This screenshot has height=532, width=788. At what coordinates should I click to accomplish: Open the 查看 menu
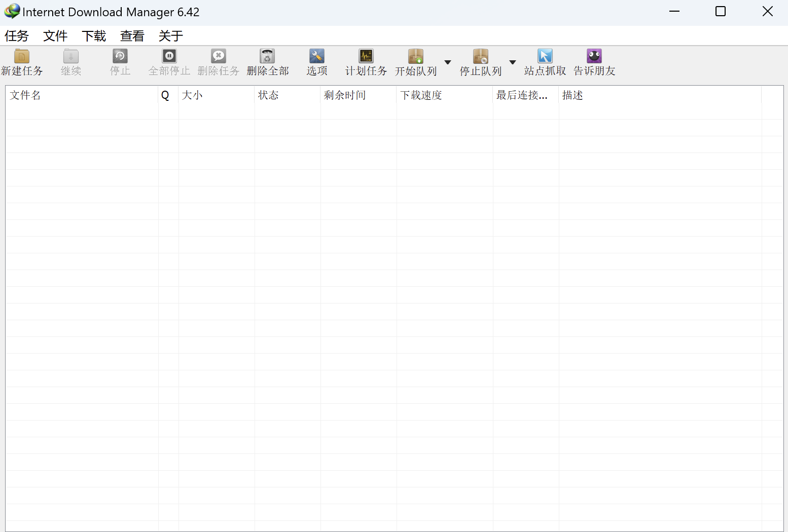click(132, 36)
